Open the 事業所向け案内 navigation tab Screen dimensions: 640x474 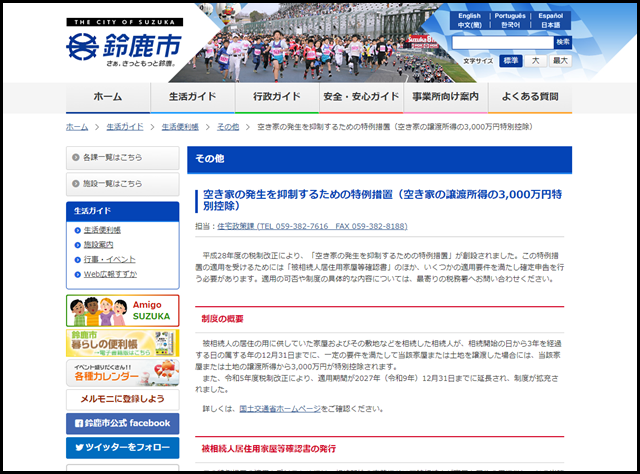pyautogui.click(x=445, y=98)
